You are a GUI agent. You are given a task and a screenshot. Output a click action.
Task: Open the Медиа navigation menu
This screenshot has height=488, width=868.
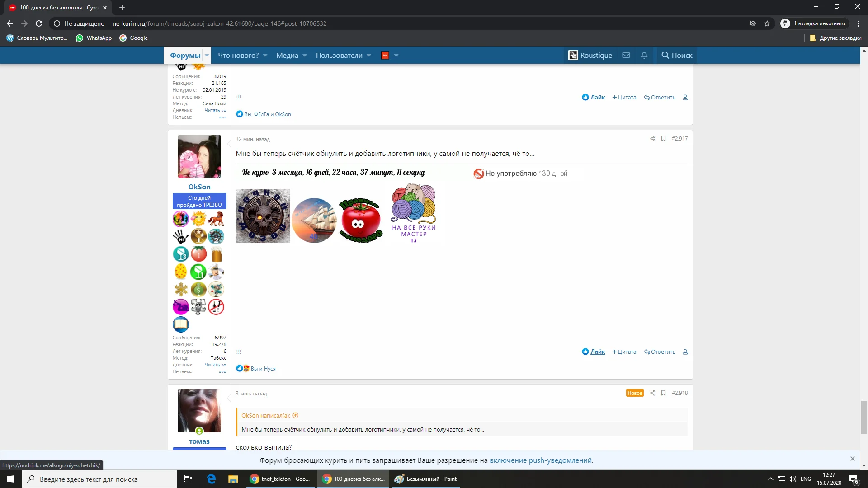pyautogui.click(x=287, y=56)
